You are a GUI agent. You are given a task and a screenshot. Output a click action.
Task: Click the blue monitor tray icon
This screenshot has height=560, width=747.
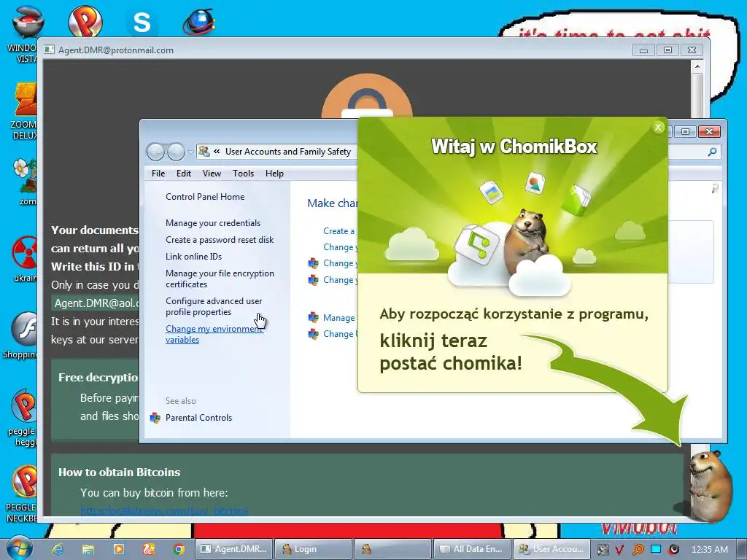(656, 549)
